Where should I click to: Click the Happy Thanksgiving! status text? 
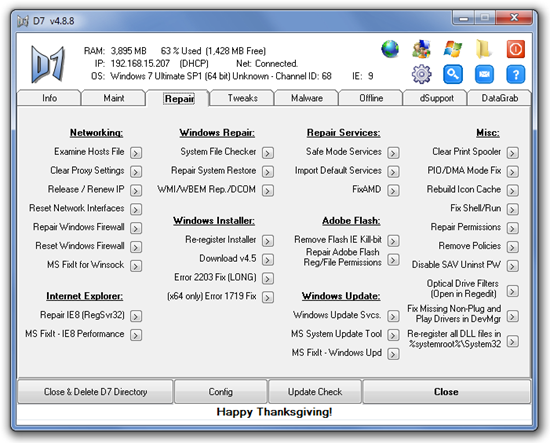(274, 412)
